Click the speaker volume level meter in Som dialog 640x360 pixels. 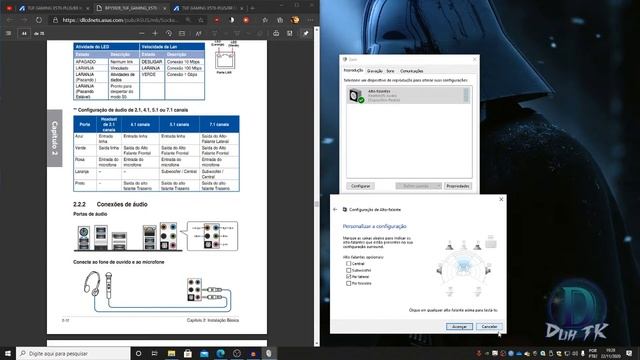tap(466, 96)
